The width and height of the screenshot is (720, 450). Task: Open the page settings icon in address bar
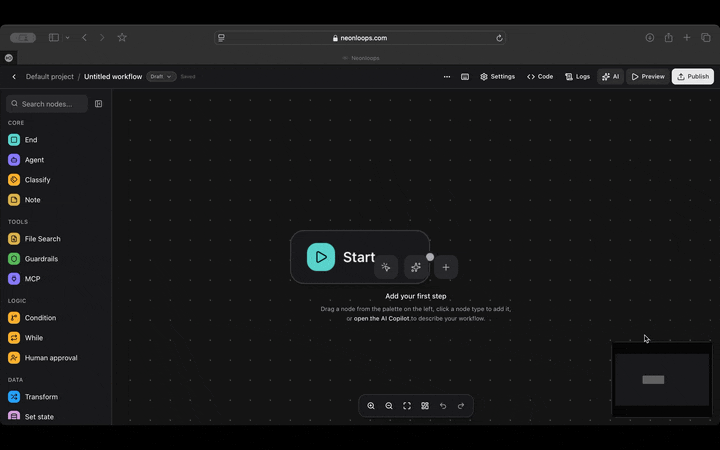click(x=221, y=38)
